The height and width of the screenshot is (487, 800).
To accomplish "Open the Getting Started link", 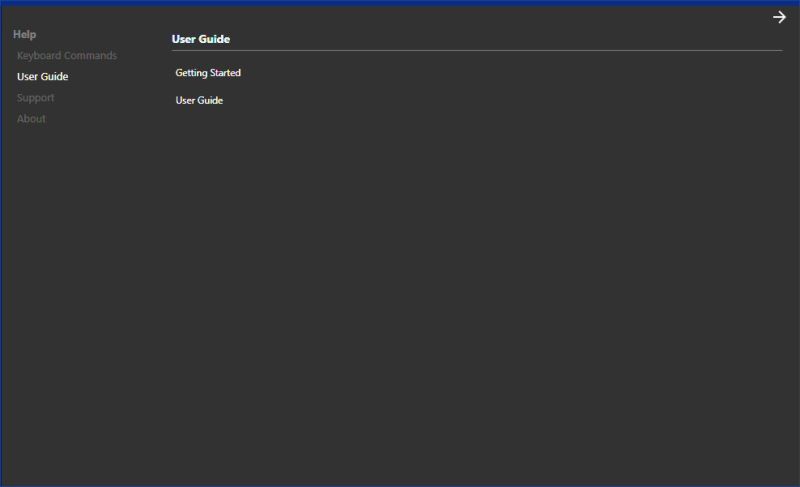I will click(x=208, y=73).
